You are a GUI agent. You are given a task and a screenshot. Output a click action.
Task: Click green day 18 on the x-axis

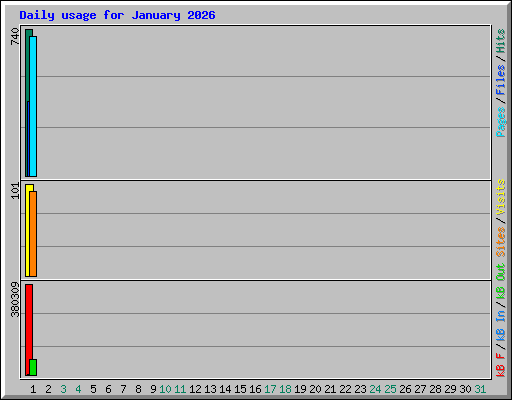click(x=285, y=389)
